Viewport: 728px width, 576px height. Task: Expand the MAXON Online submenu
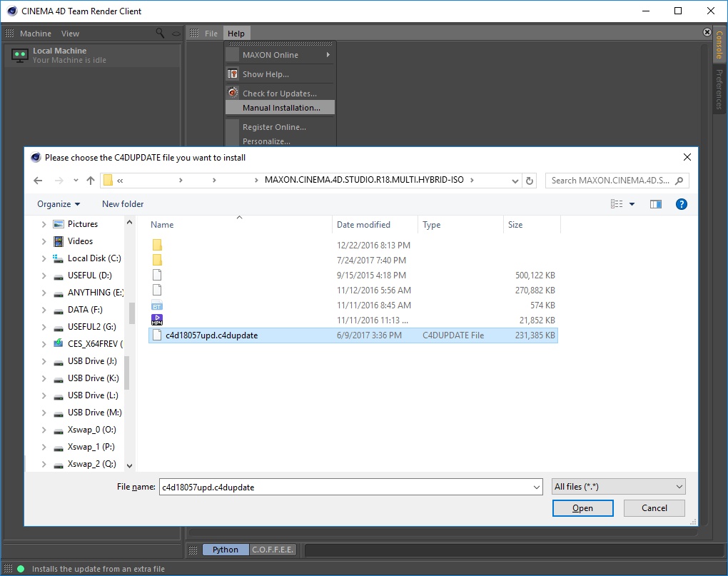point(280,55)
